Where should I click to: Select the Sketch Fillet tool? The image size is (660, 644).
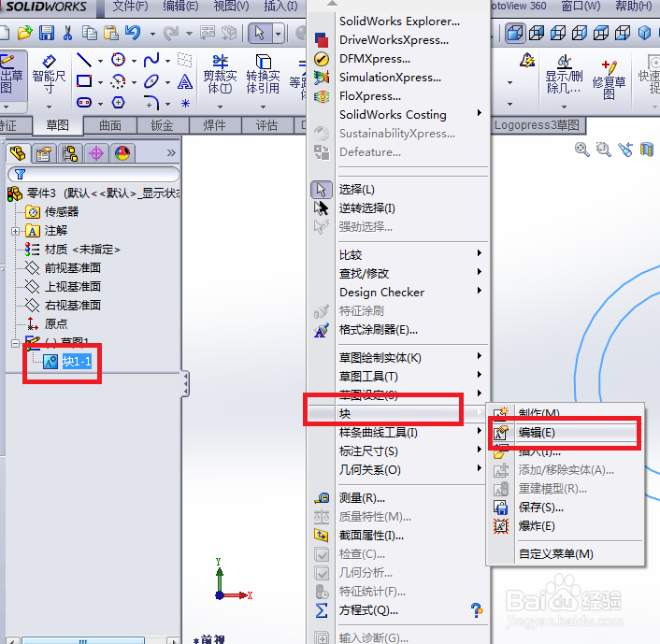click(151, 102)
